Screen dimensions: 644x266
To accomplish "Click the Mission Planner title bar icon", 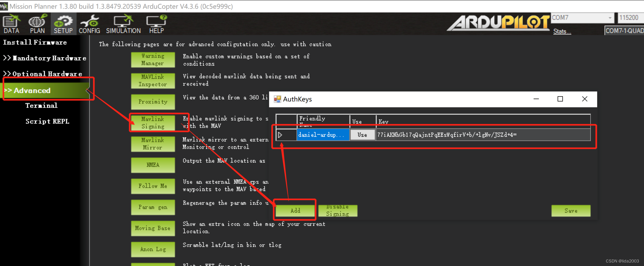I will pos(4,6).
